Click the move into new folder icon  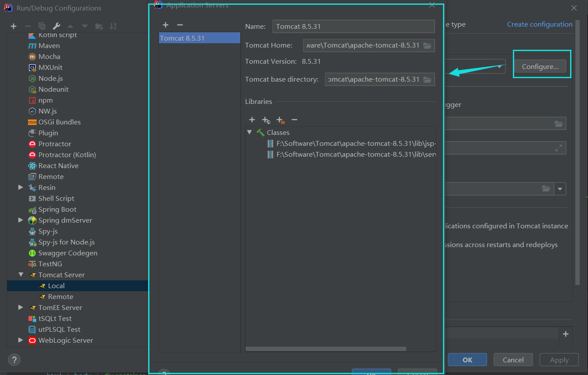tap(99, 26)
